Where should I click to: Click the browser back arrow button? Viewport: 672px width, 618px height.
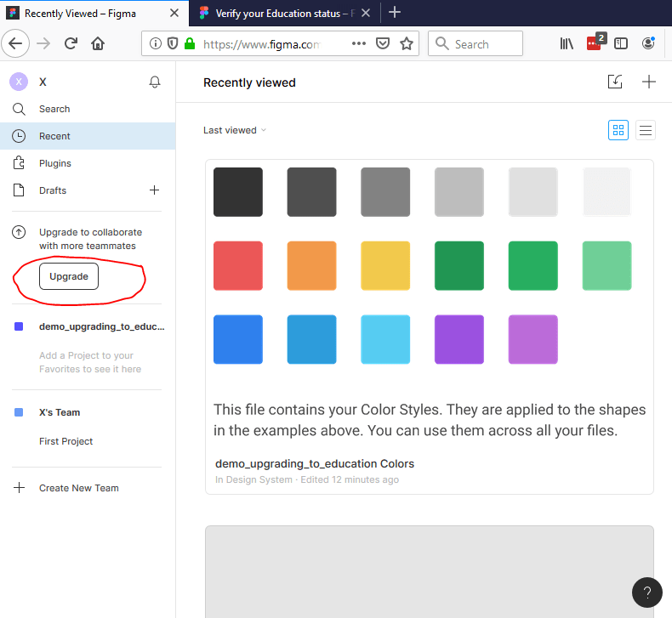pyautogui.click(x=15, y=43)
